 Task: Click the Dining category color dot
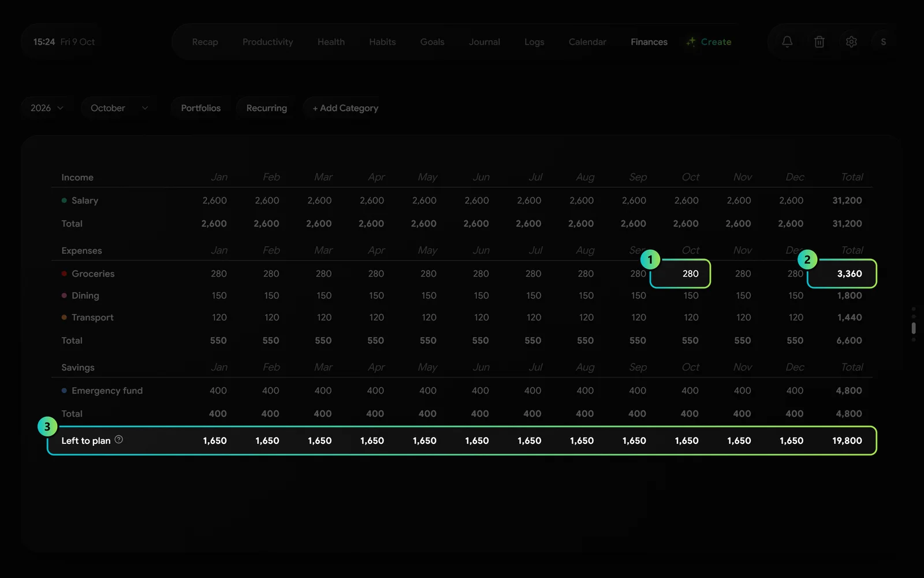[64, 296]
